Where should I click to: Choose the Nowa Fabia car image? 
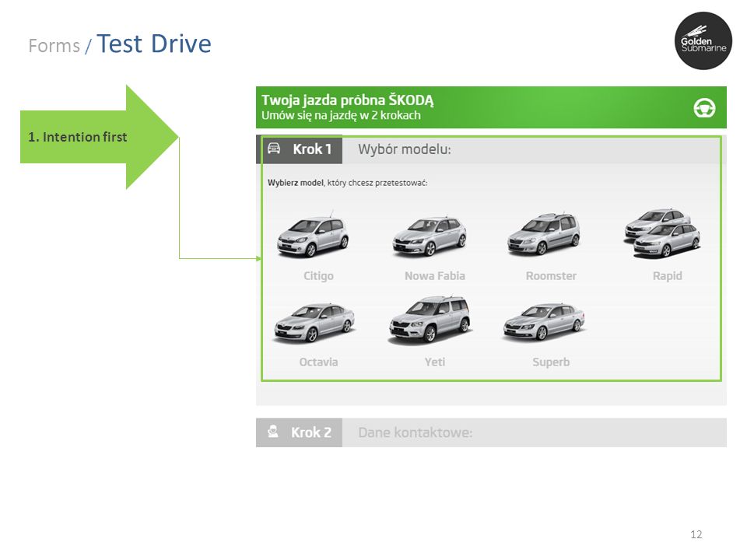tap(430, 236)
